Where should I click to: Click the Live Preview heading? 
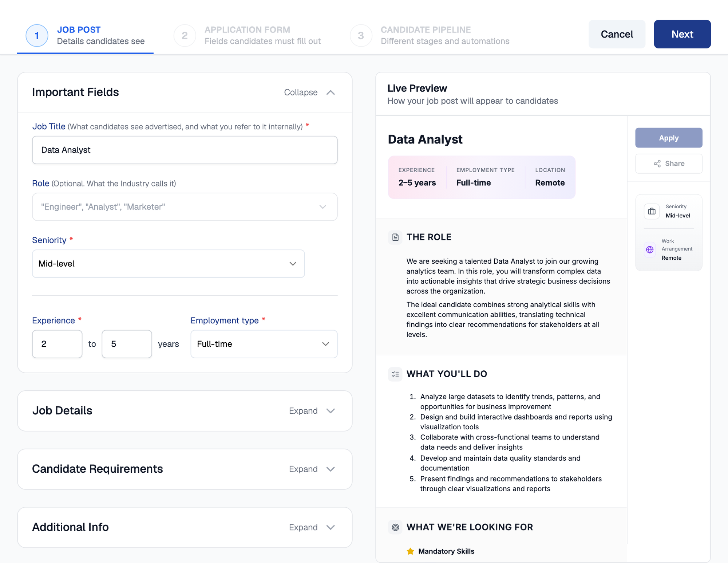click(x=417, y=88)
